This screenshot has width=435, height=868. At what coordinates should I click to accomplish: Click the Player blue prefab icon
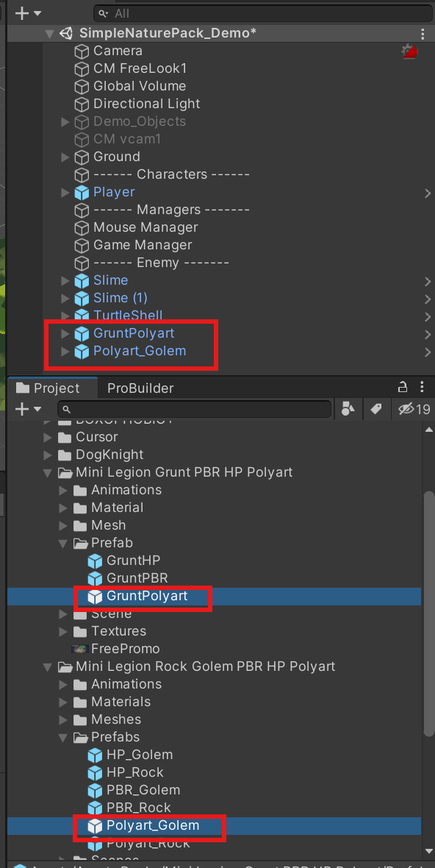82,193
